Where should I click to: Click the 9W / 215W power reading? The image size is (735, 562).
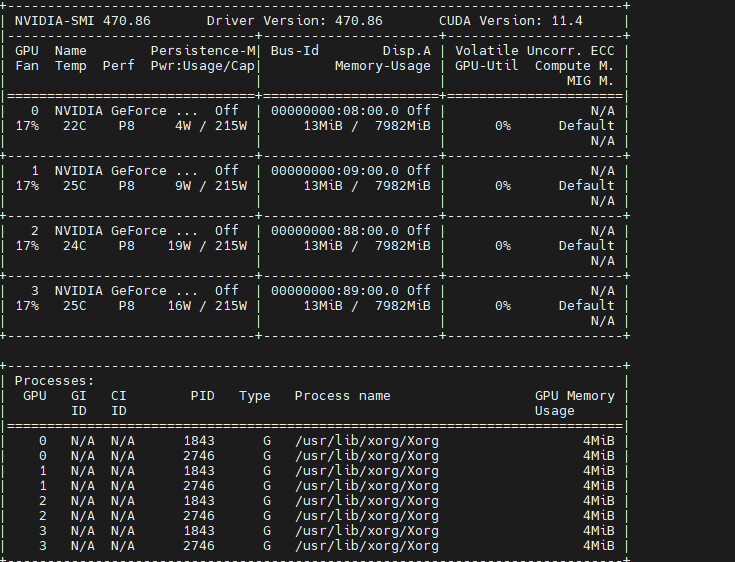(211, 186)
